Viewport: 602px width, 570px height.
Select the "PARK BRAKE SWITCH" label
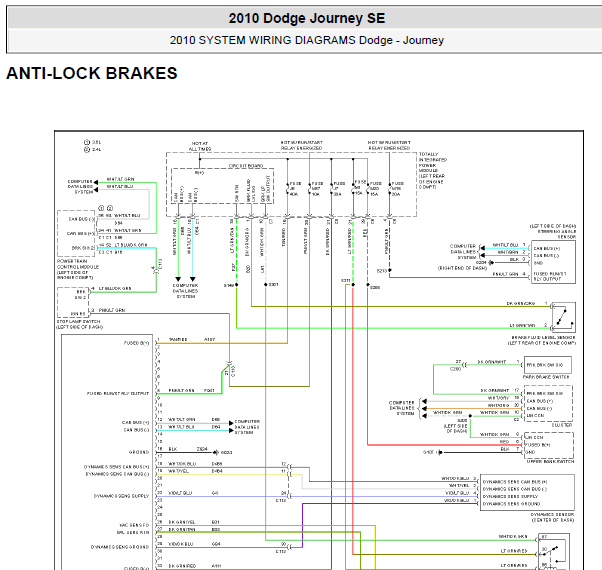click(x=546, y=377)
